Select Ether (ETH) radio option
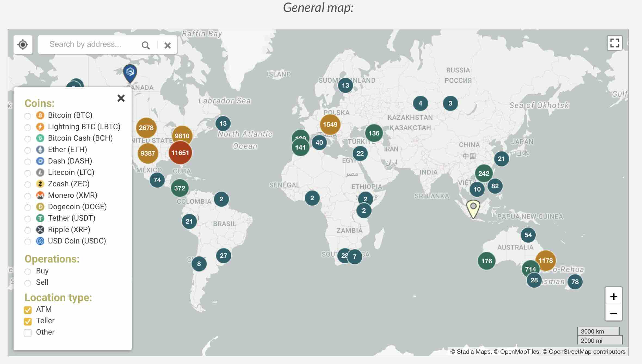The height and width of the screenshot is (364, 642). (x=28, y=150)
